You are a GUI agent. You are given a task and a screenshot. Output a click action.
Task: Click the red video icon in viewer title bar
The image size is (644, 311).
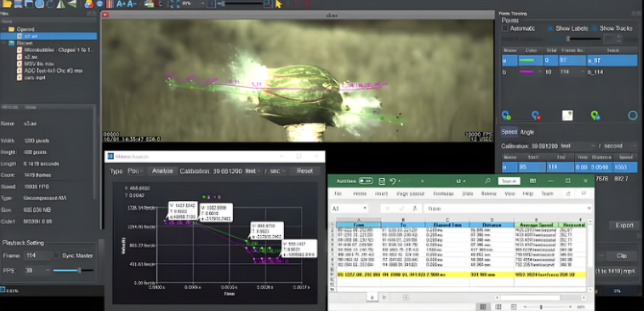105,14
